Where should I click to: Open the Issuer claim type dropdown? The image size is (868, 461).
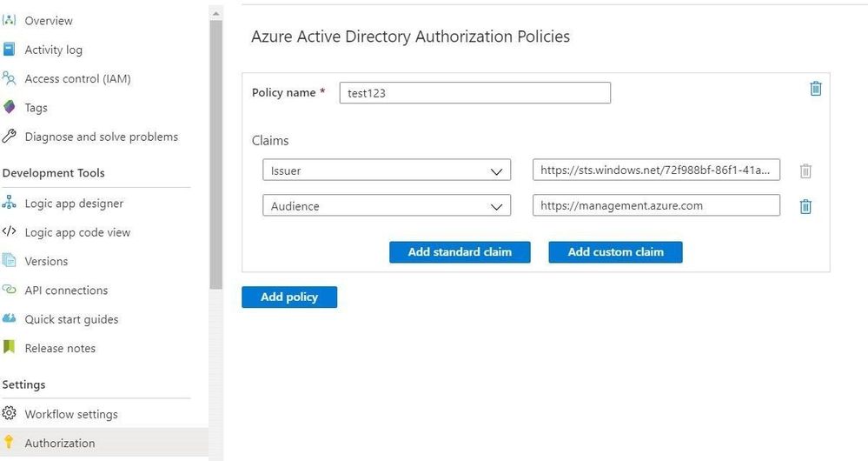click(387, 170)
